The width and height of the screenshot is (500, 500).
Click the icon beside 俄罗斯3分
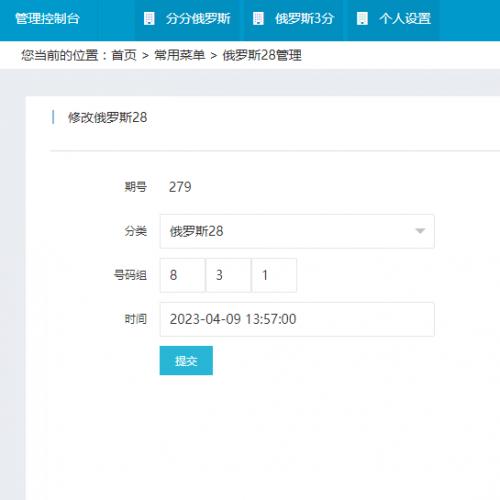click(x=258, y=19)
